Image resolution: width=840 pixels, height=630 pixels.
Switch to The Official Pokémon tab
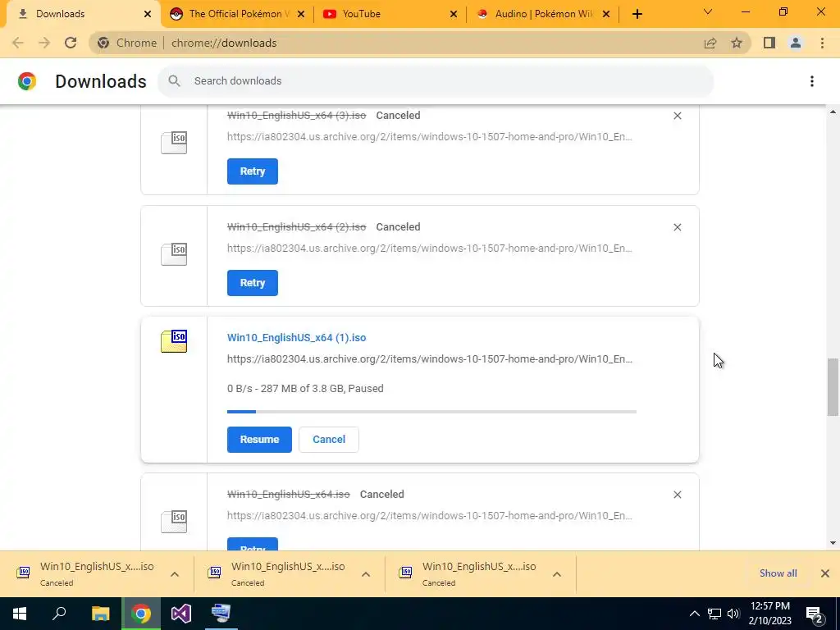coord(237,14)
